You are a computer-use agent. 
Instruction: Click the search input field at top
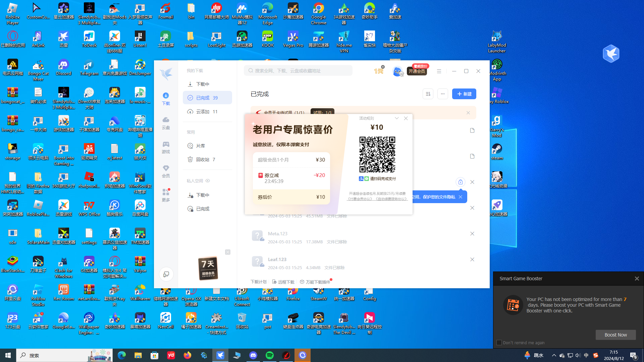(x=299, y=71)
